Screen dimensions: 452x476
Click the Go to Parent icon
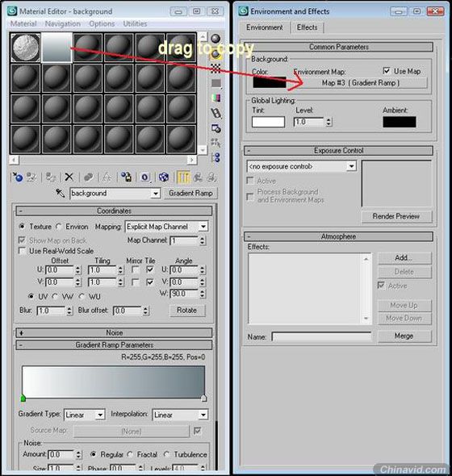(x=198, y=177)
